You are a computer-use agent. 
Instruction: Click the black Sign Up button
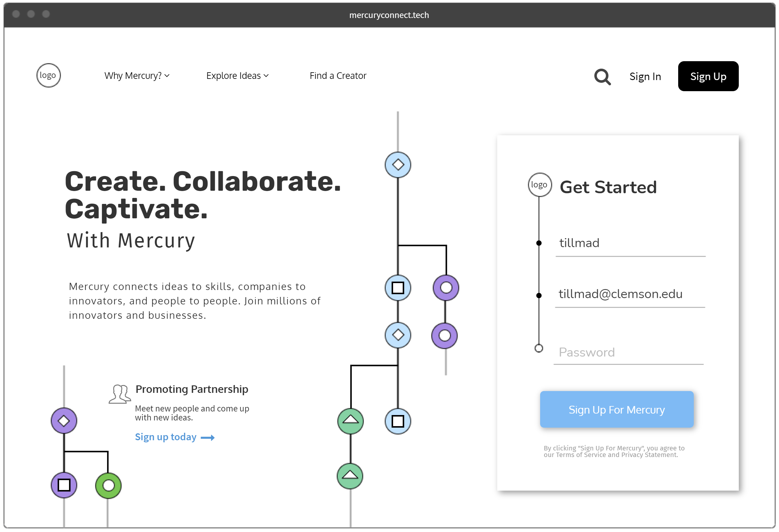click(708, 76)
